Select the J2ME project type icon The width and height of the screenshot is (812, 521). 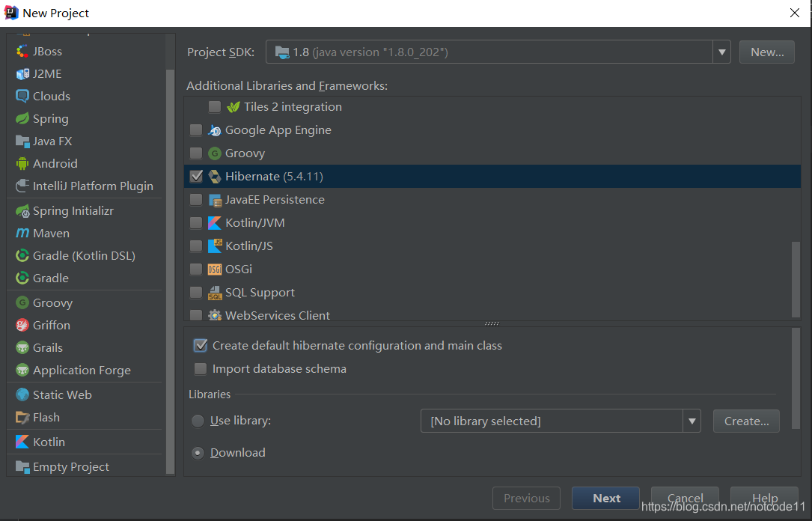[x=22, y=74]
